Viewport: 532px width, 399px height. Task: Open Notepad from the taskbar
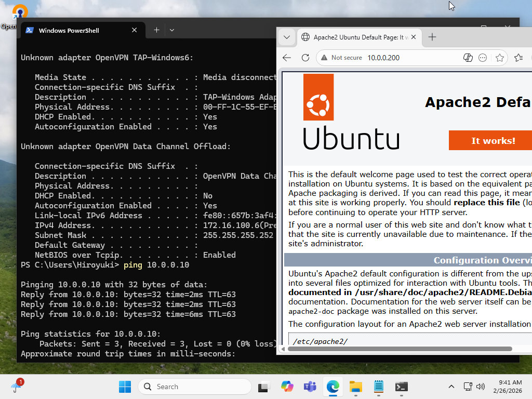[379, 387]
